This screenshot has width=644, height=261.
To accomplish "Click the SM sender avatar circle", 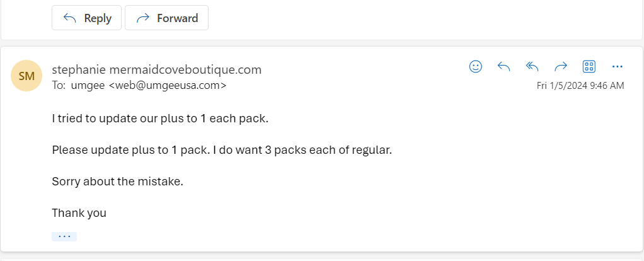I will click(26, 76).
